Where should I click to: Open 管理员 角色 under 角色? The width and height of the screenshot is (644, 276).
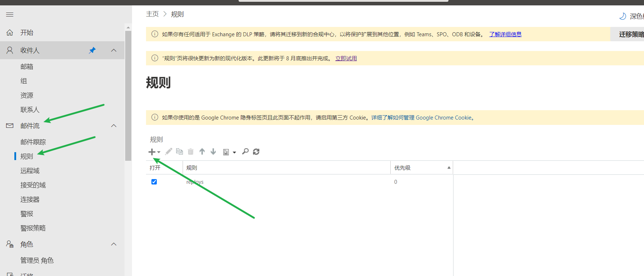click(37, 261)
